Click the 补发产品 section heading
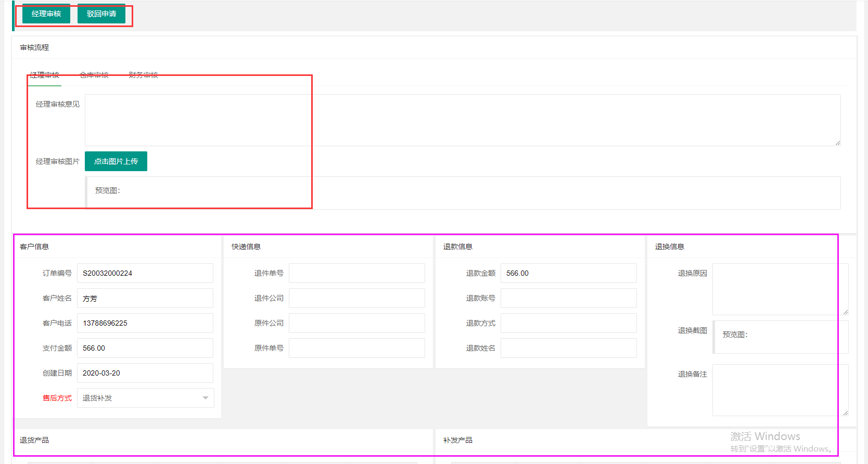This screenshot has height=464, width=868. pos(458,440)
